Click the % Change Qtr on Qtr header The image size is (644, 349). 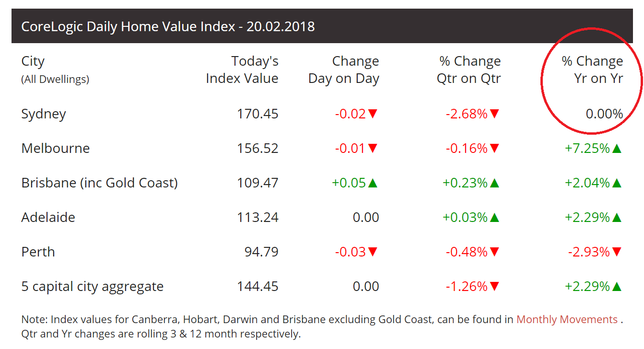point(469,70)
